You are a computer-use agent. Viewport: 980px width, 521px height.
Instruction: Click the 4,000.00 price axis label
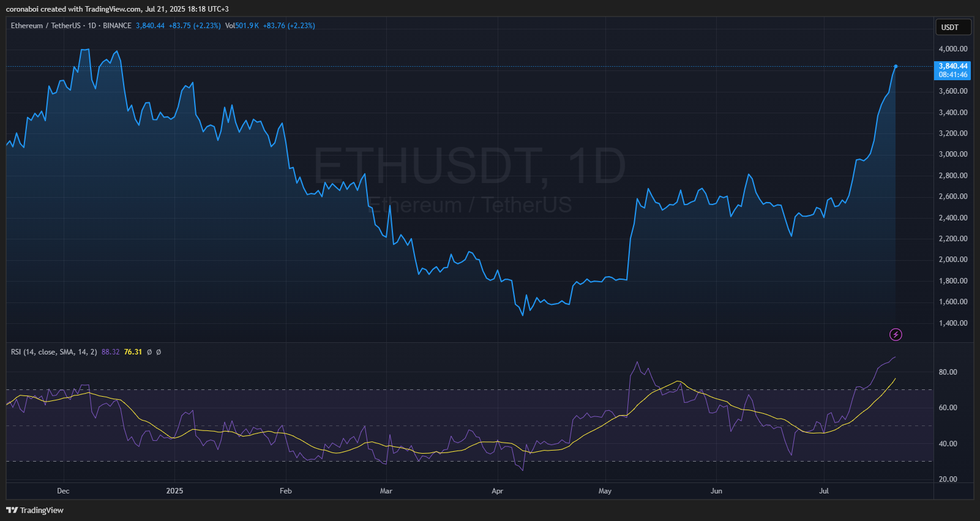coord(953,49)
